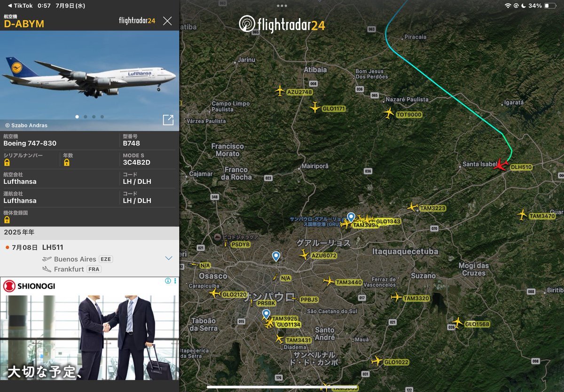This screenshot has width=564, height=392.
Task: Tap the AZU2748 plane icon
Action: click(280, 90)
